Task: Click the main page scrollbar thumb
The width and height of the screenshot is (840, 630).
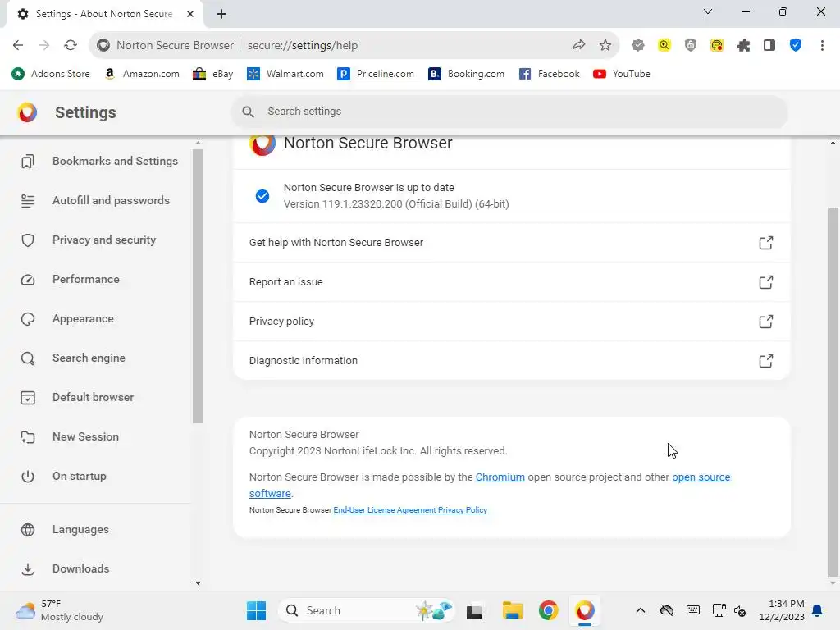Action: pos(833,391)
